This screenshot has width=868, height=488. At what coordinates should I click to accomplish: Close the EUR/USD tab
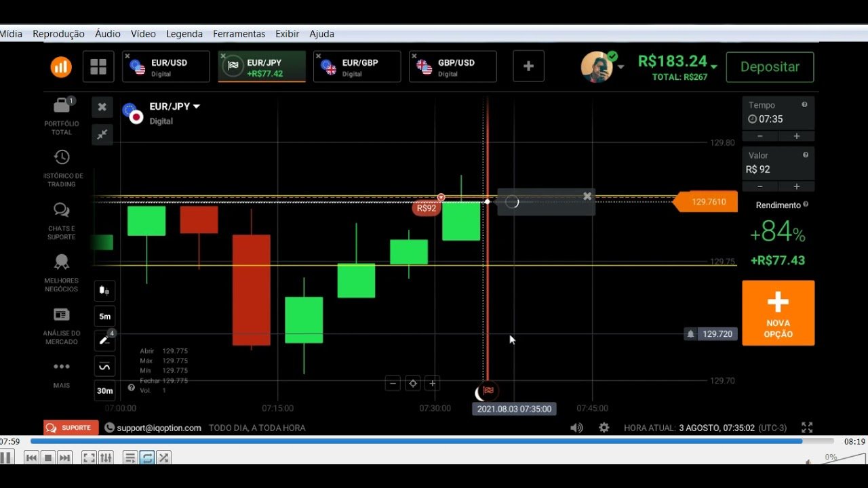coord(127,56)
